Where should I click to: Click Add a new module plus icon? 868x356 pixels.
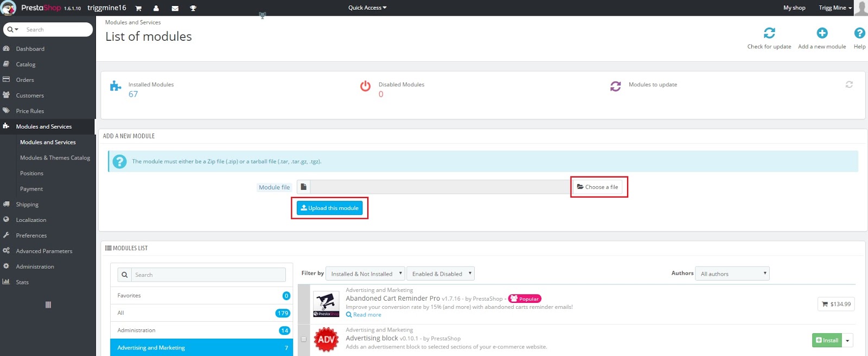822,33
